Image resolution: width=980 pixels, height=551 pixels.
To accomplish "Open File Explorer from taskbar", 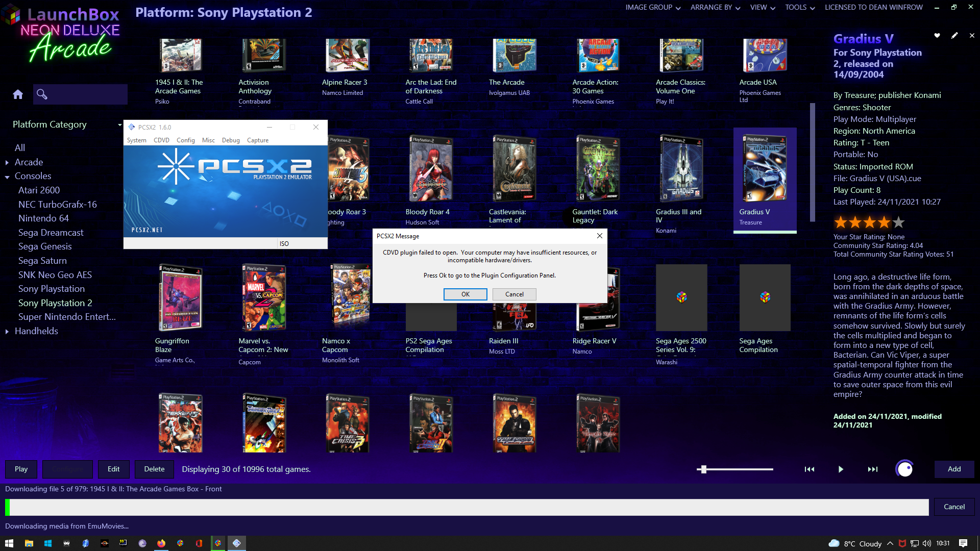I will [29, 543].
